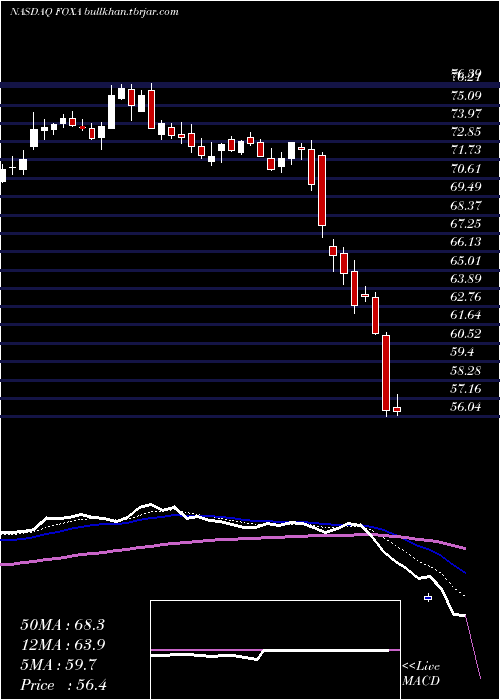Click the 73.97 price axis label

(x=467, y=114)
